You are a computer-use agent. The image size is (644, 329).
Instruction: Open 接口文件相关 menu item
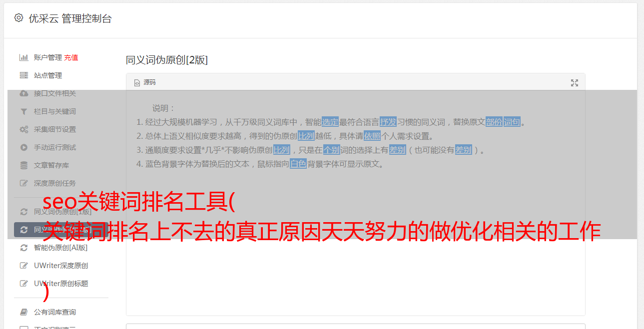(55, 93)
